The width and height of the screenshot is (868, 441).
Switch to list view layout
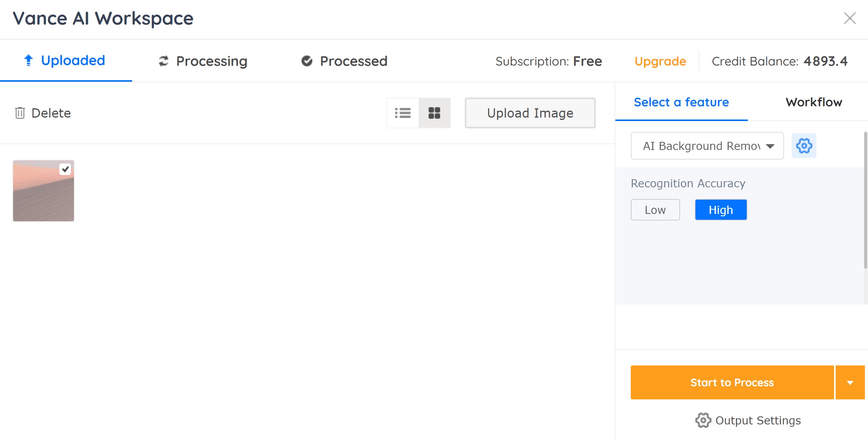coord(403,113)
